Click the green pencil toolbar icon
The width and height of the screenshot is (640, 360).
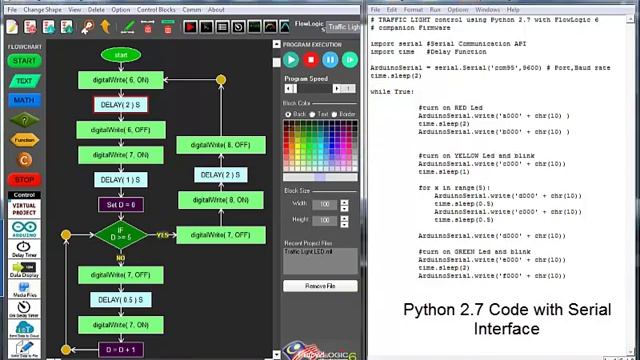pyautogui.click(x=128, y=27)
